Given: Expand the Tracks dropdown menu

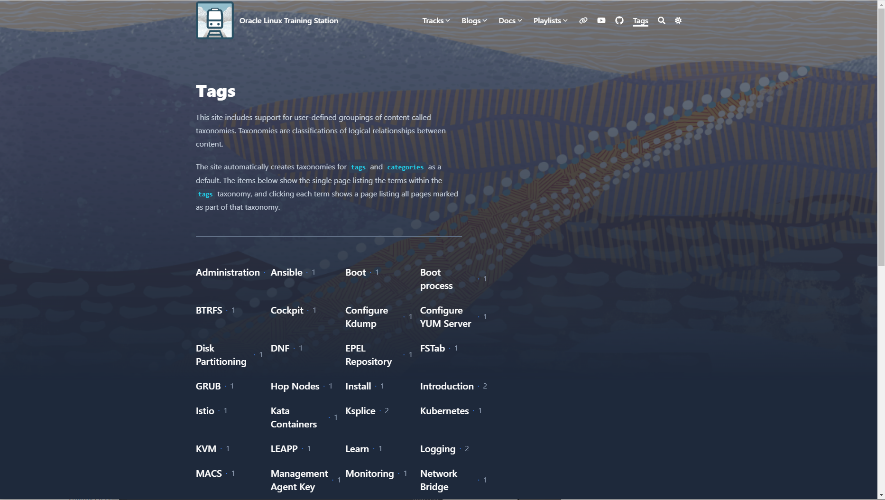Looking at the screenshot, I should click(x=436, y=20).
